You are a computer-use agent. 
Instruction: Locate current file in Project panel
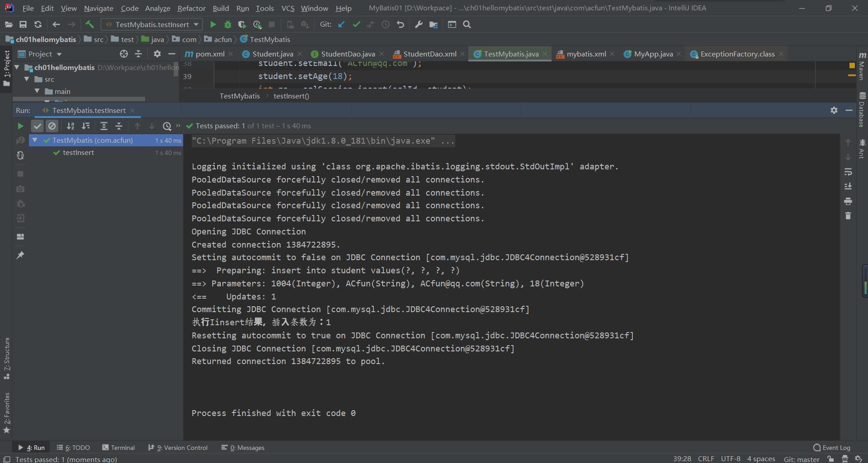click(124, 54)
